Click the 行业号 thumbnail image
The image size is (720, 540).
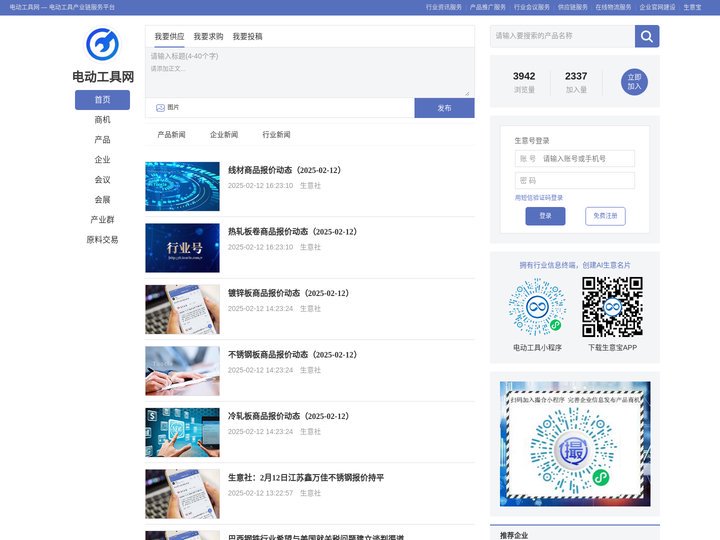[182, 248]
